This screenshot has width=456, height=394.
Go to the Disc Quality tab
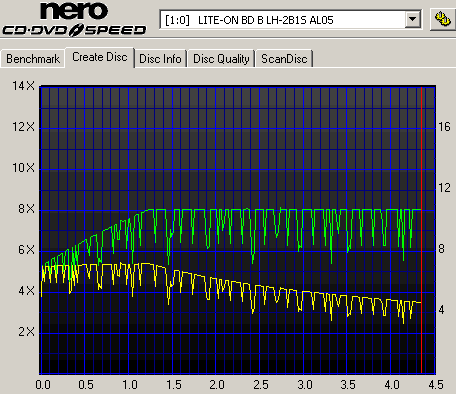tap(221, 59)
